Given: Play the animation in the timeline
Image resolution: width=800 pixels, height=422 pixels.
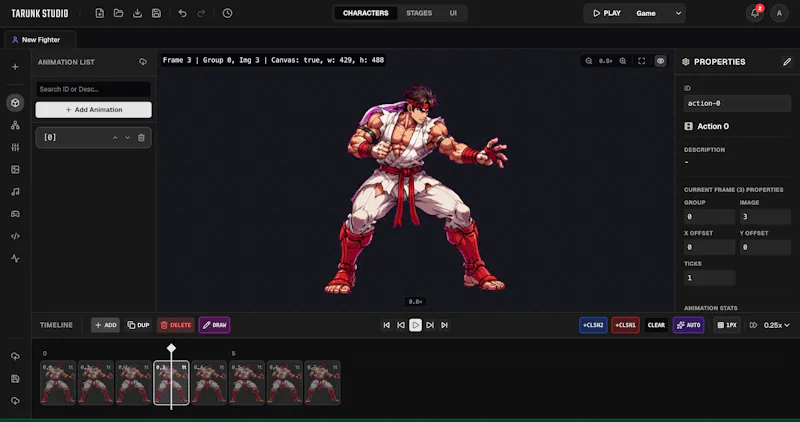Looking at the screenshot, I should coord(415,325).
